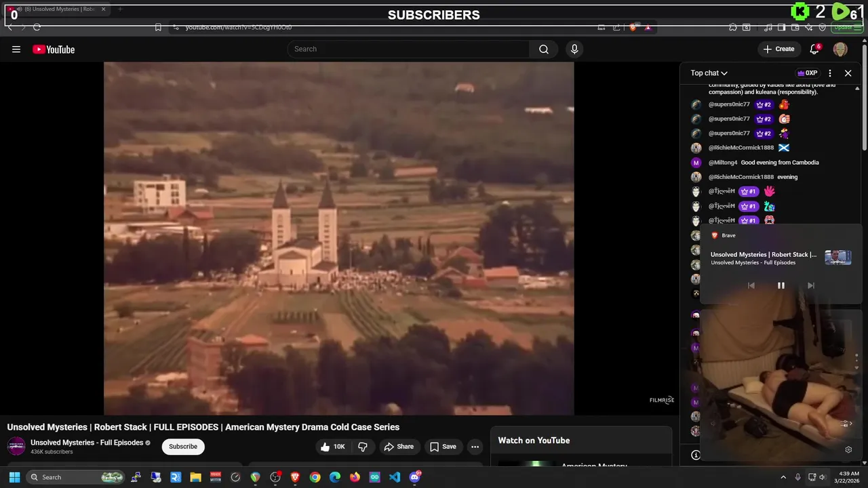Open the YouTube hamburger guide menu

point(16,49)
